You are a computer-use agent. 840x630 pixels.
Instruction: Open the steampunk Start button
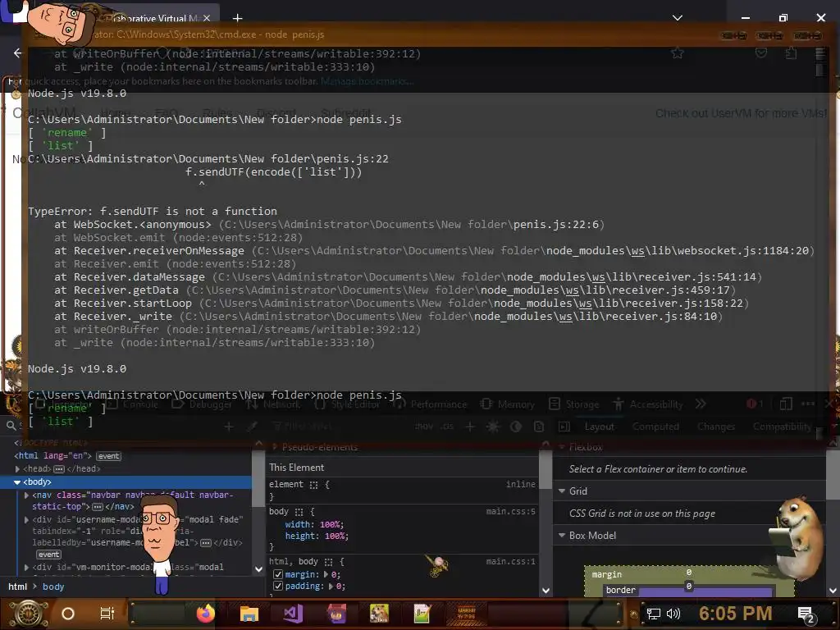click(x=29, y=614)
